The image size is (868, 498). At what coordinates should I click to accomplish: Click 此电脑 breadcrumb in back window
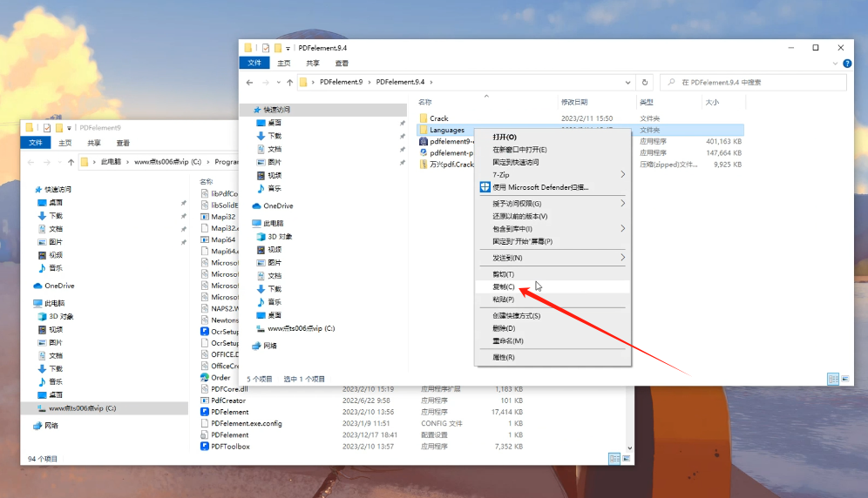[111, 162]
